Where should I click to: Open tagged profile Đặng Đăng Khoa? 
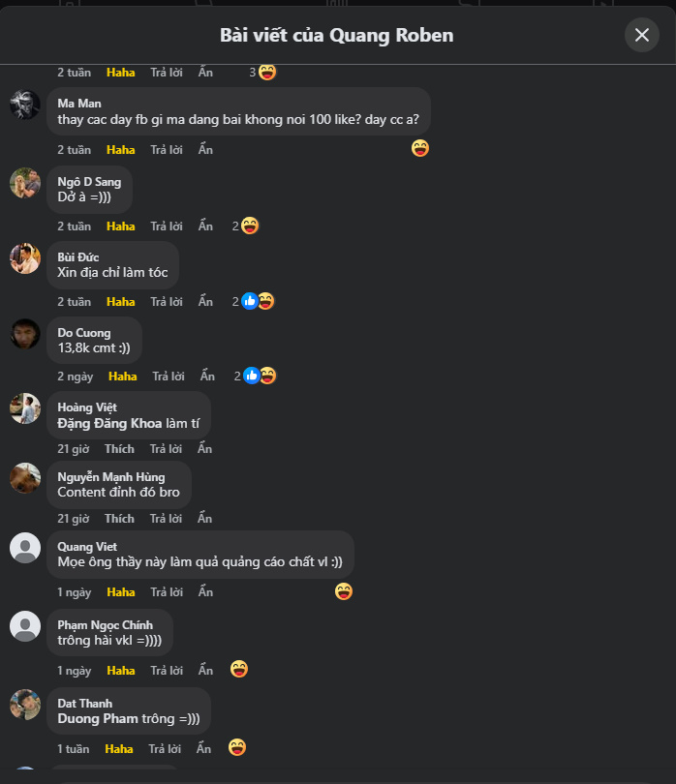pos(109,423)
